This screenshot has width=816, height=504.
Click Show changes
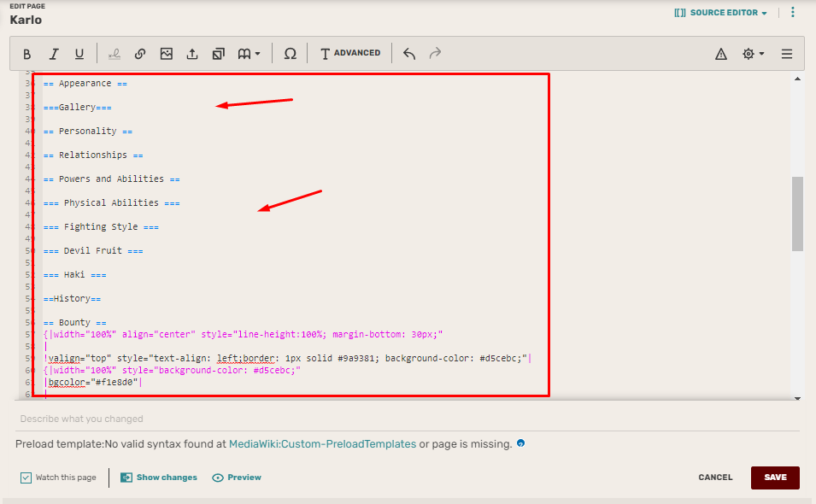pos(159,478)
